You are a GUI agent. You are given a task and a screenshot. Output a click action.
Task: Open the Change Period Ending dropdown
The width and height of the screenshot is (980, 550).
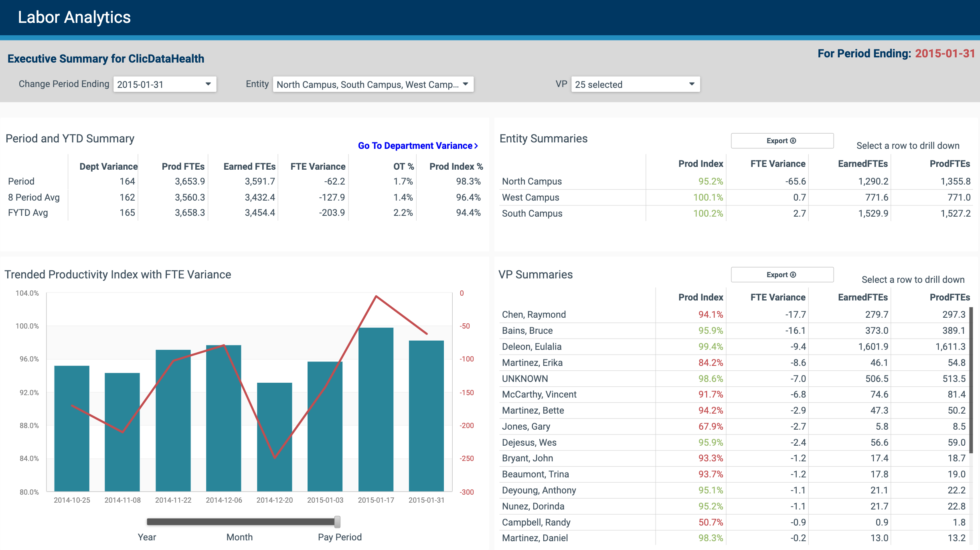tap(165, 84)
